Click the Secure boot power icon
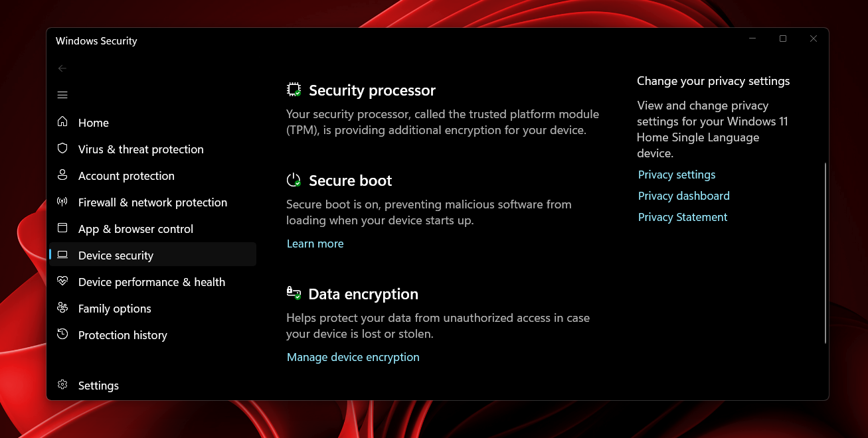This screenshot has width=868, height=438. tap(293, 179)
